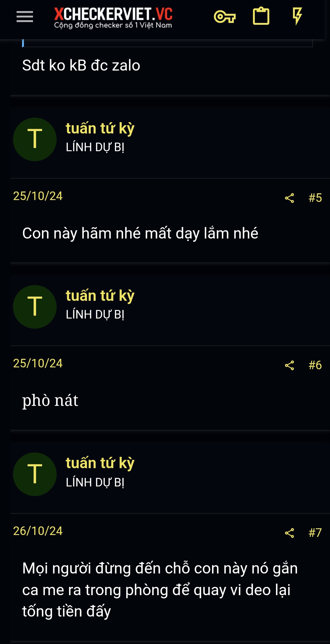The height and width of the screenshot is (644, 330).
Task: Click the T avatar above post #5
Action: pyautogui.click(x=35, y=139)
